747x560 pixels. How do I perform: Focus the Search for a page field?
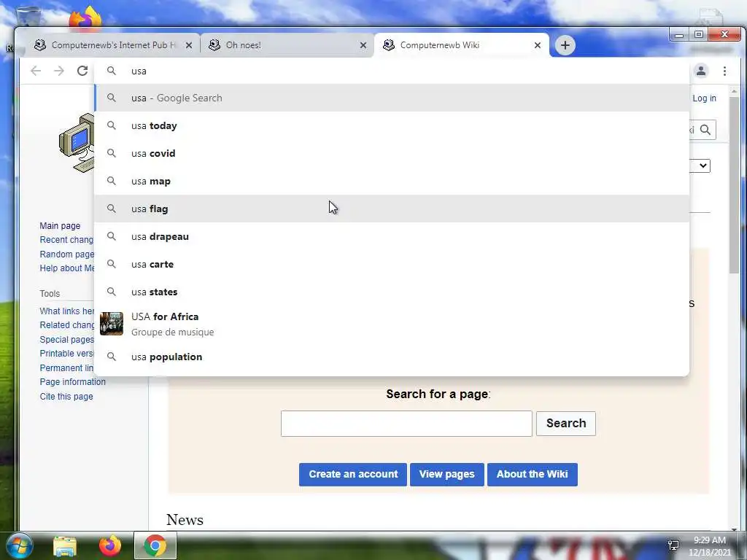(x=406, y=424)
